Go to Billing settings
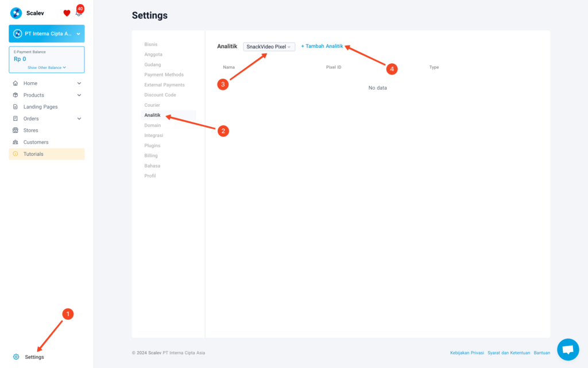Viewport: 588px width, 368px height. [151, 155]
